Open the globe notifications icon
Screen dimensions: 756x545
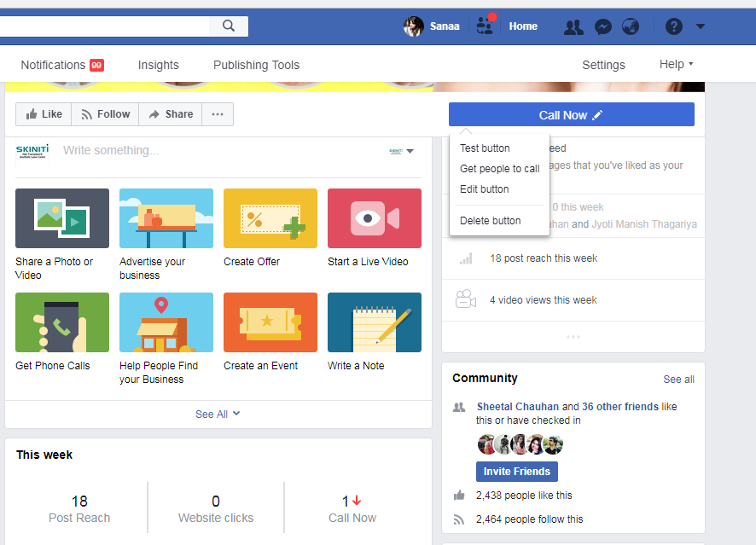coord(631,26)
